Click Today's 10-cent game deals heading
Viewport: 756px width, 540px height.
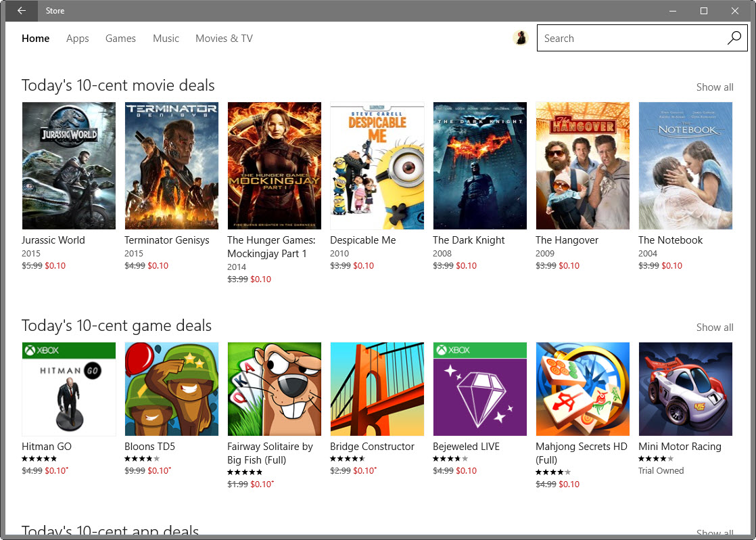[117, 325]
